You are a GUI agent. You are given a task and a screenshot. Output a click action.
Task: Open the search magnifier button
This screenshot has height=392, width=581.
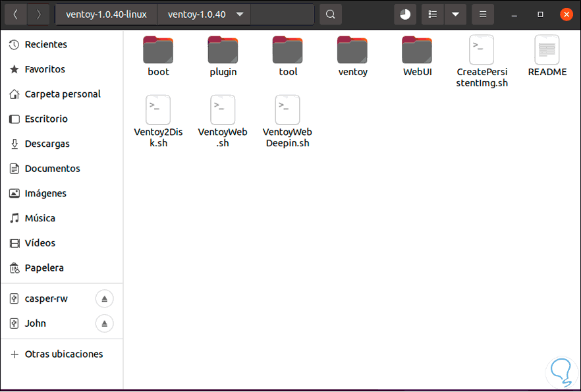[331, 14]
